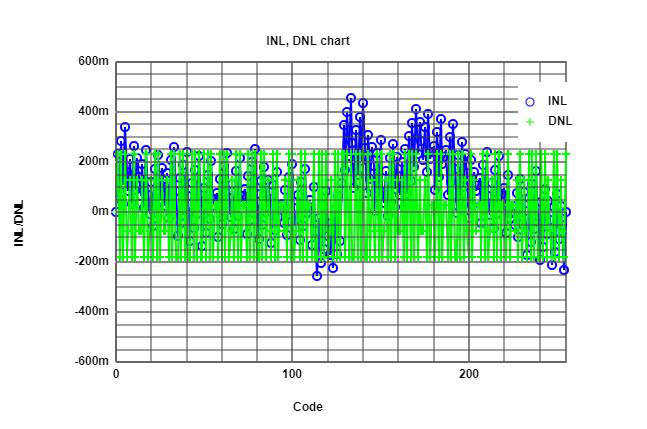Select the lowest INL data point marker
The image size is (647, 429).
[x=317, y=275]
